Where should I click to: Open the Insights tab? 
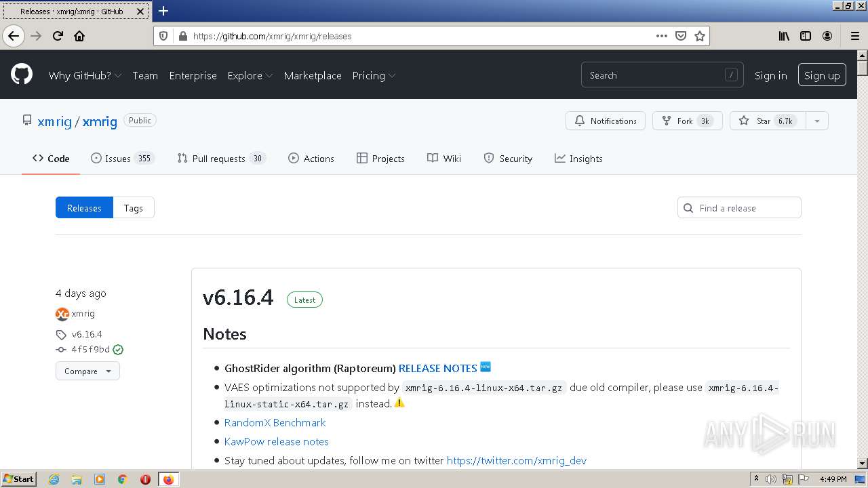(578, 159)
